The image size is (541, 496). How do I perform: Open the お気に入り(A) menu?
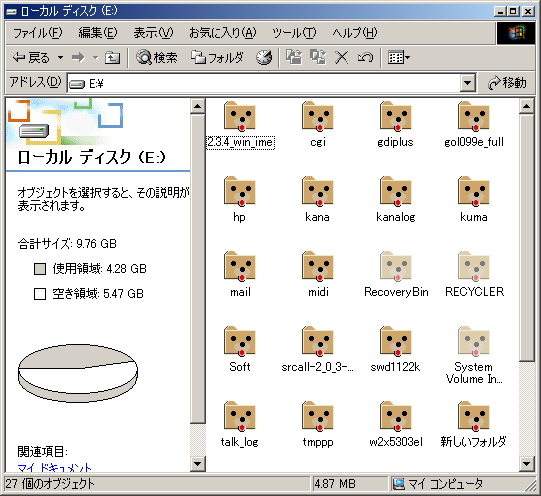[x=223, y=33]
